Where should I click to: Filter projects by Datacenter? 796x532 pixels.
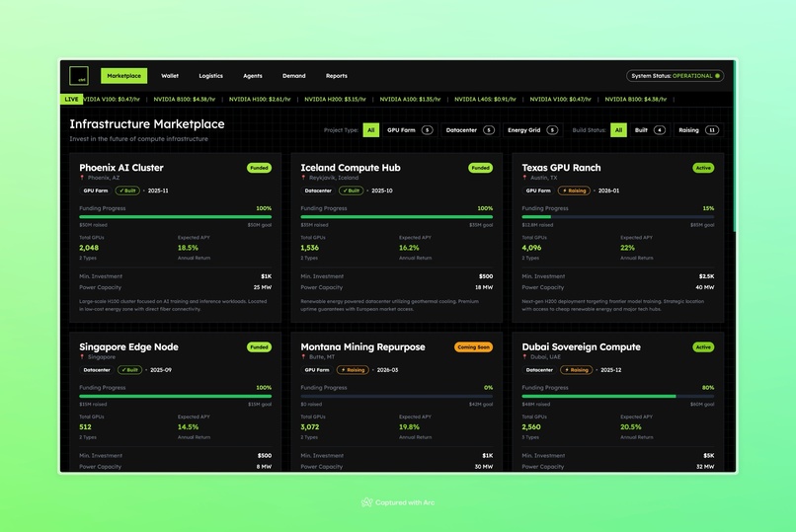pyautogui.click(x=469, y=130)
